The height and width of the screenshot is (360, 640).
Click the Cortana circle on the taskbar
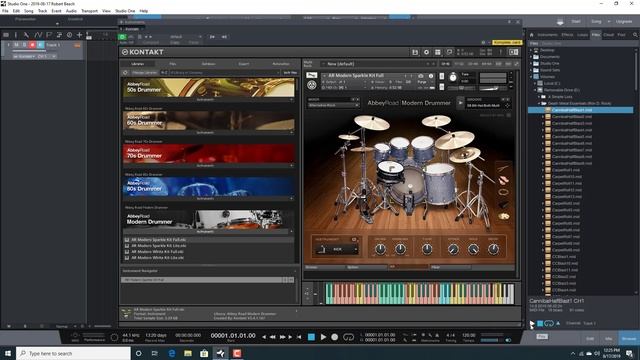(139, 353)
